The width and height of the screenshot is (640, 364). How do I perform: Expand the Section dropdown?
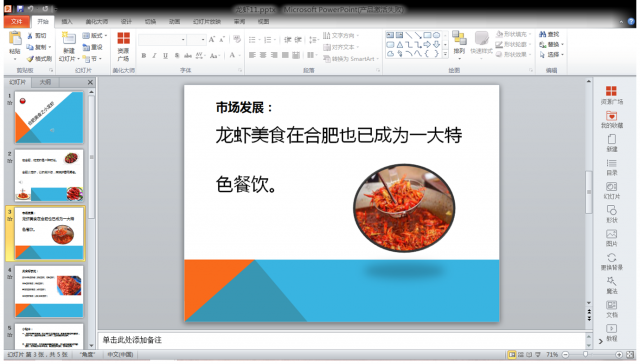92,59
